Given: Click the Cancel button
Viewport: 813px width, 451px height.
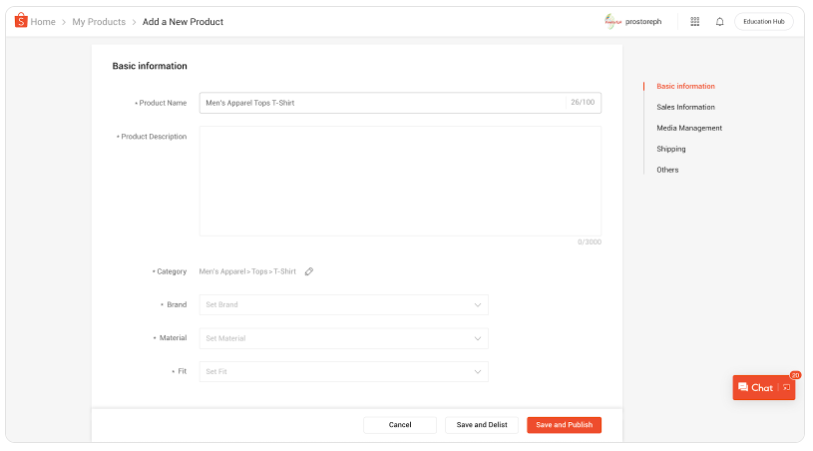Looking at the screenshot, I should point(400,425).
